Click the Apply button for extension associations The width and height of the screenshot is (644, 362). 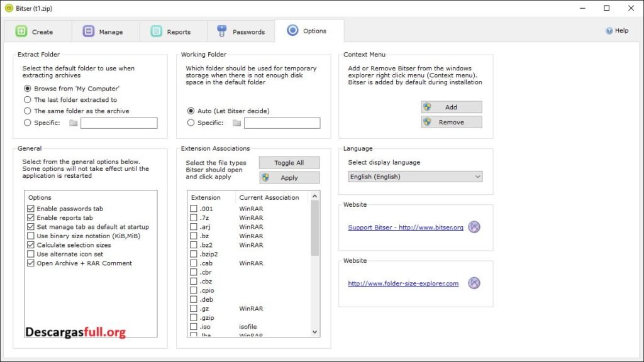(x=289, y=177)
